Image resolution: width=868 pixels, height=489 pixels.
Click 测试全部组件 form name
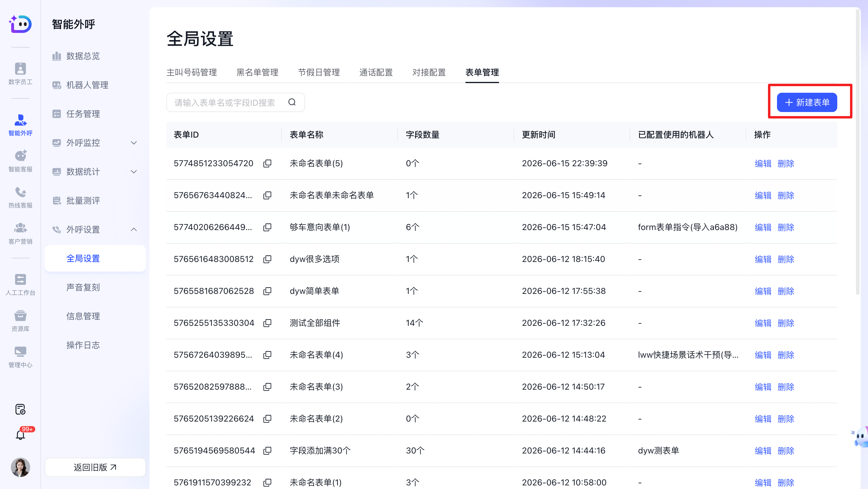click(x=315, y=323)
